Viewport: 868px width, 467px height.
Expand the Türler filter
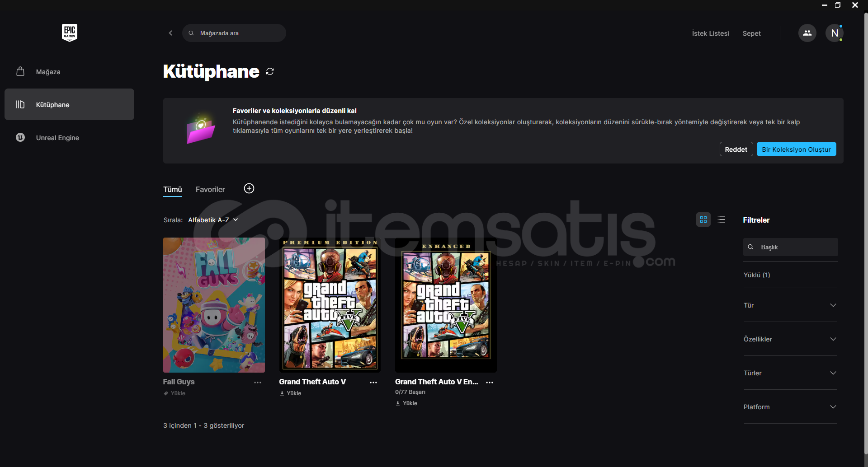point(790,373)
